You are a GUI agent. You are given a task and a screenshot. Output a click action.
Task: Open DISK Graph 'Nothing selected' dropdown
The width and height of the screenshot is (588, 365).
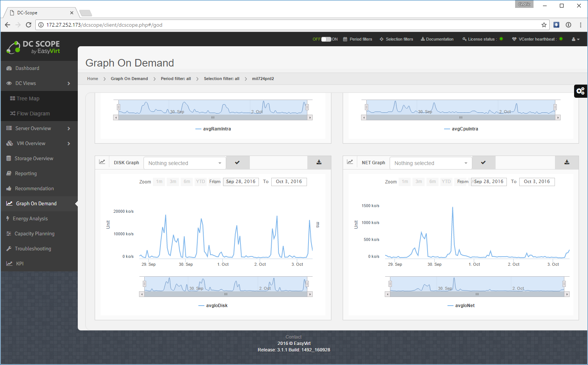[x=184, y=163]
